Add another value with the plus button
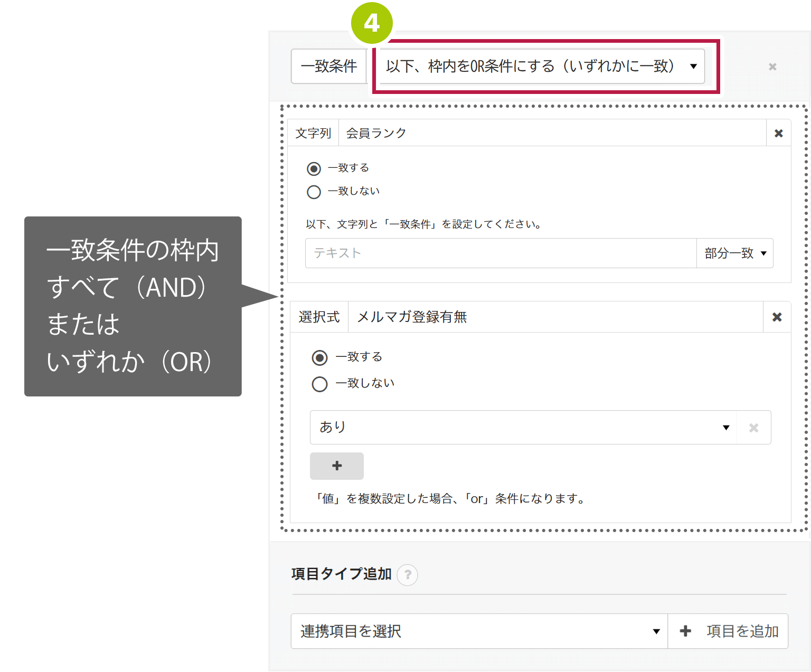Screen dimensions: 811x672 [x=337, y=466]
